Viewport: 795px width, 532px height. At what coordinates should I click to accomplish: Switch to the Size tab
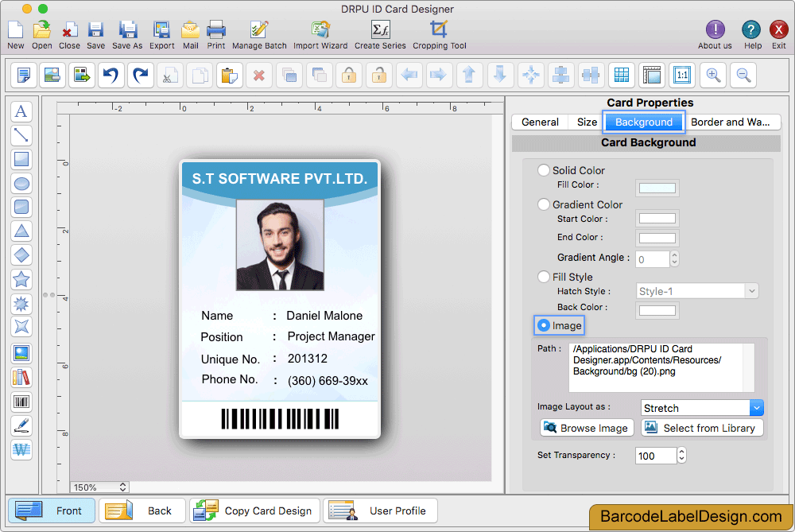[x=587, y=122]
